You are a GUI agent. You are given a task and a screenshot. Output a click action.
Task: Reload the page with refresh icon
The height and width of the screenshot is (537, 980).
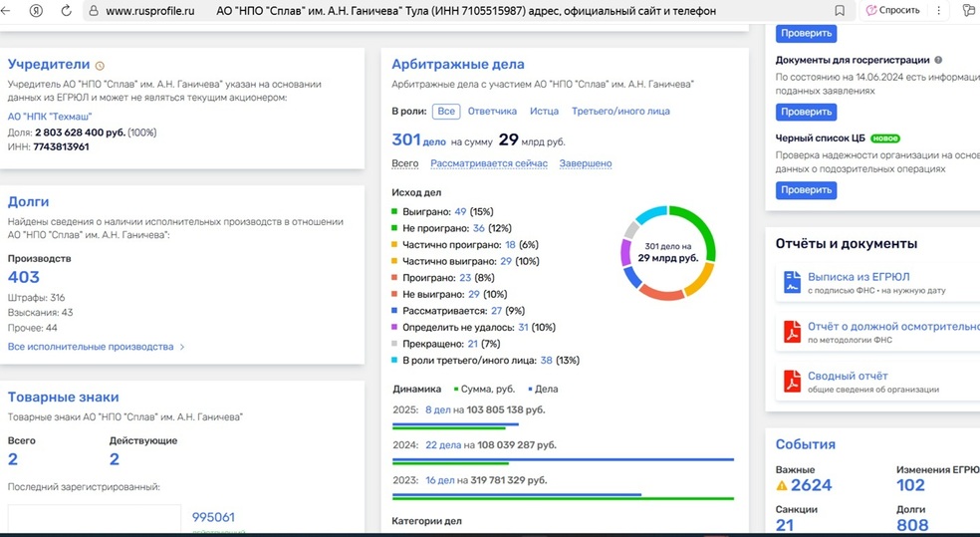tap(66, 10)
